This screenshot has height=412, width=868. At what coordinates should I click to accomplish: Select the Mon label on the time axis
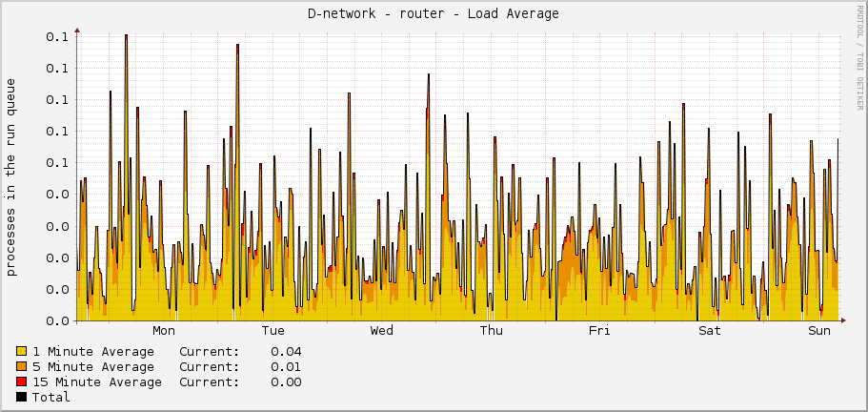point(164,331)
